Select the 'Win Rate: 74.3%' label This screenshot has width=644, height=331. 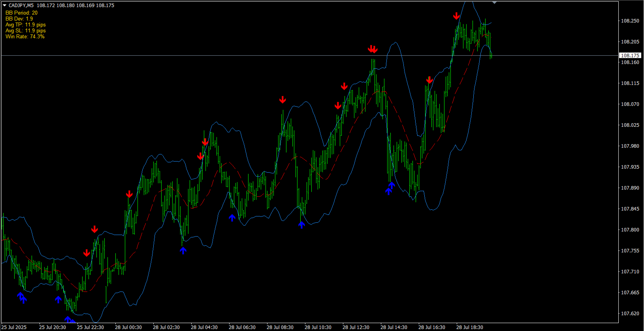coord(25,36)
